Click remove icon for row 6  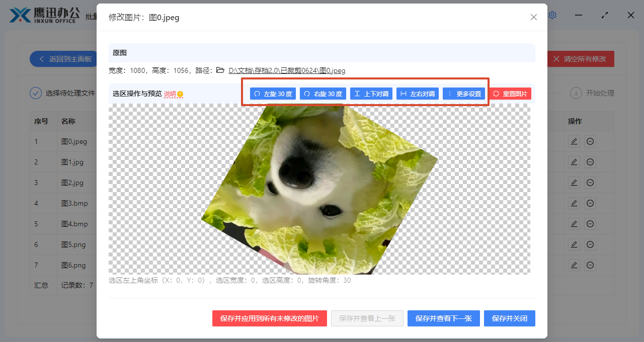tap(591, 244)
